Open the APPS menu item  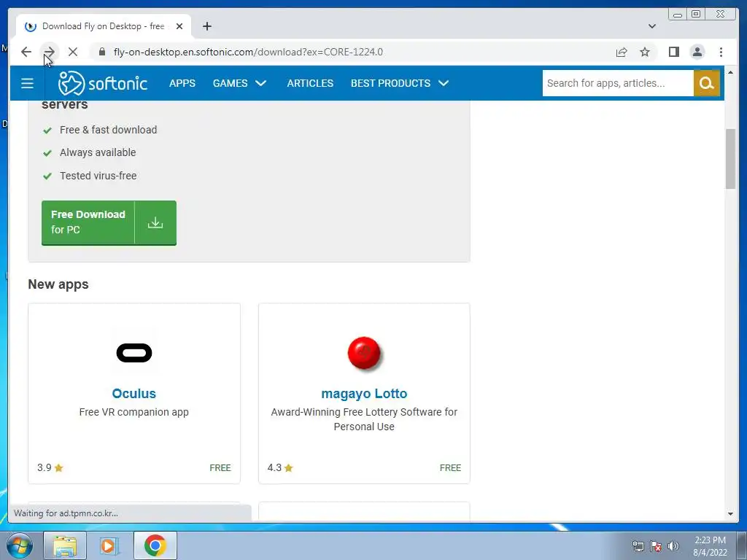(182, 83)
